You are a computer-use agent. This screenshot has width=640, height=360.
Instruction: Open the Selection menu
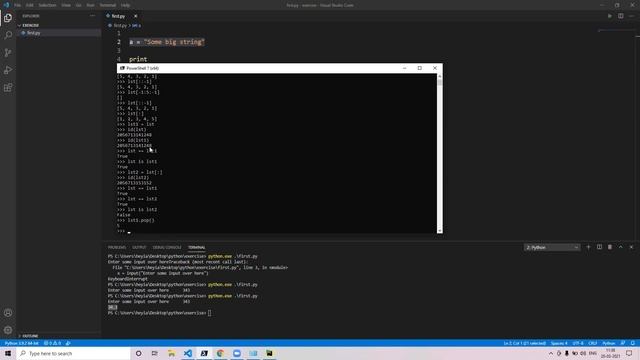point(47,5)
